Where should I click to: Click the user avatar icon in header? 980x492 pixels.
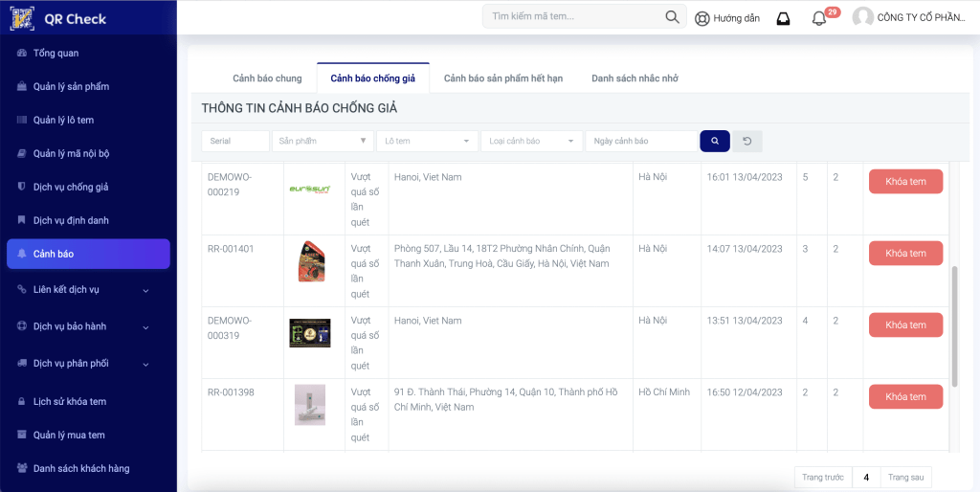[863, 17]
